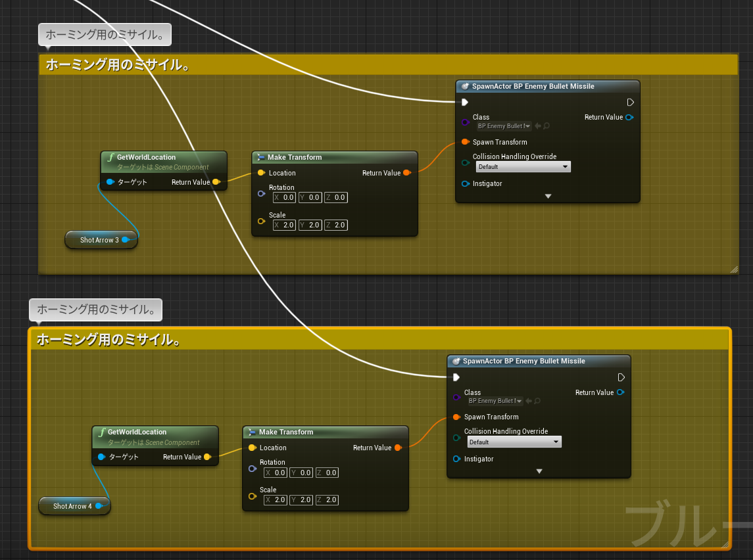Click the Scale X field in the lower Make Transform
753x560 pixels.
click(275, 500)
